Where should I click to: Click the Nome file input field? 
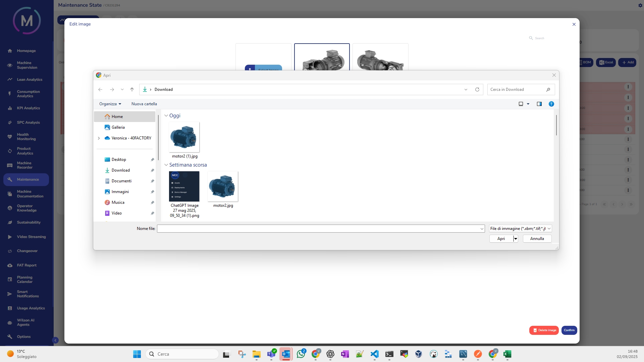(319, 229)
